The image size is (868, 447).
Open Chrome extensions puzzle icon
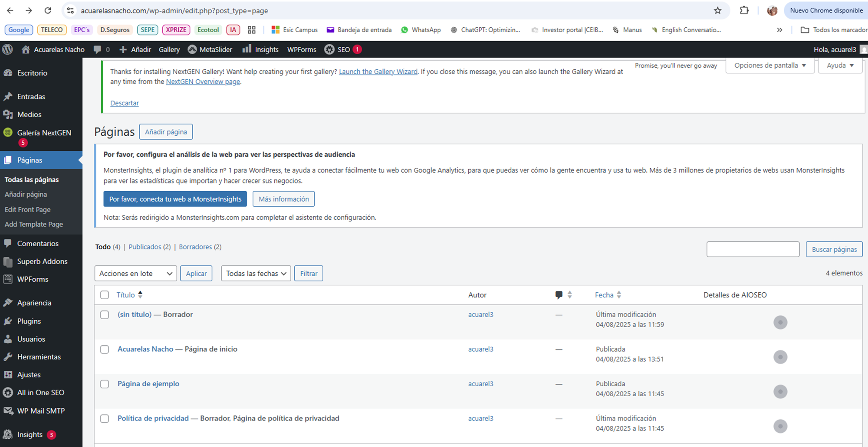pos(744,10)
